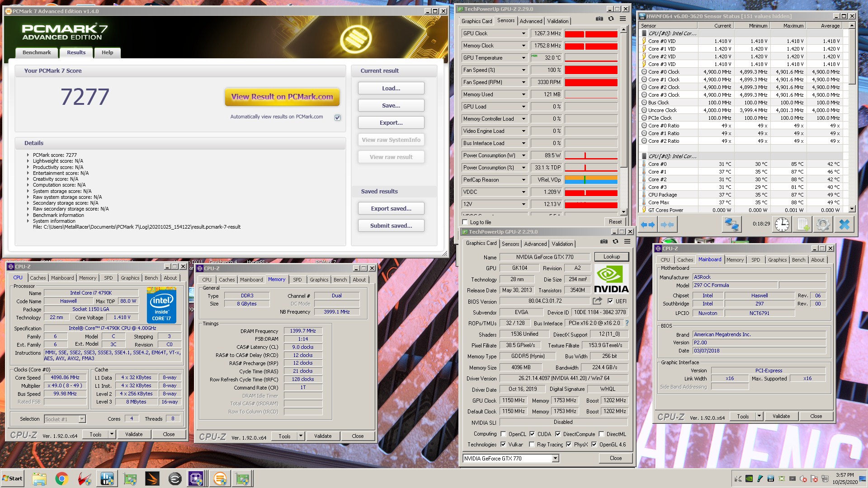Viewport: 868px width, 488px height.
Task: Toggle Automatically view results on PCMark.com checkbox
Action: [337, 117]
